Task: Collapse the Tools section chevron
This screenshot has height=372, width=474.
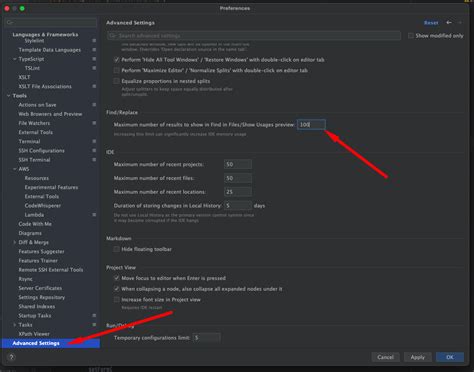Action: coord(9,96)
